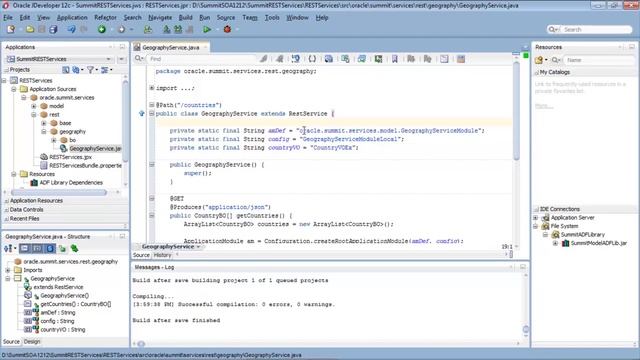Viewport: 640px width, 360px height.
Task: Toggle Show Fields filter in Structure toolbar
Action: pos(37,248)
